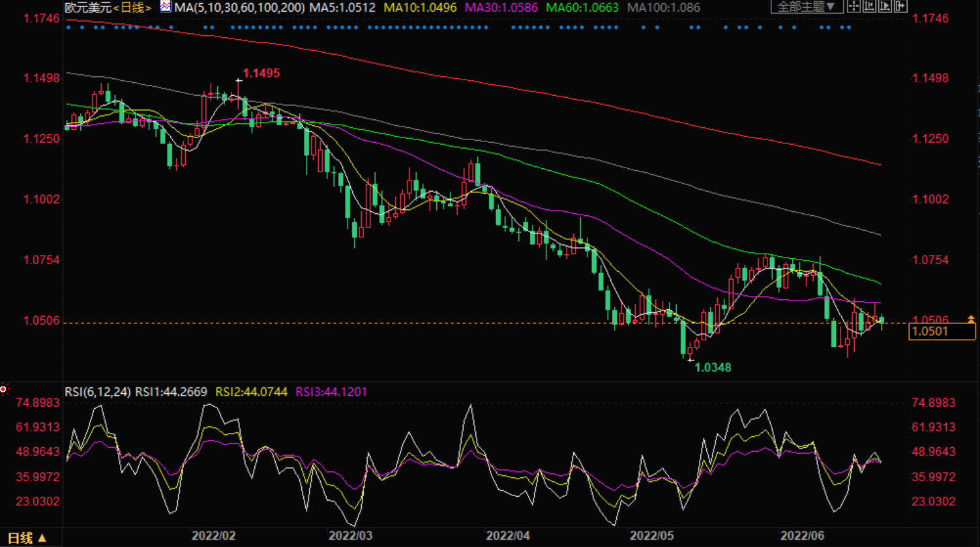Click the MA30 value in magenta

coord(501,8)
